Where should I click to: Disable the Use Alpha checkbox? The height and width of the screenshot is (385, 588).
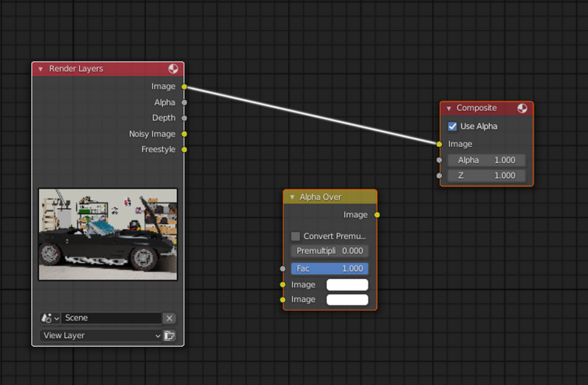(x=452, y=126)
